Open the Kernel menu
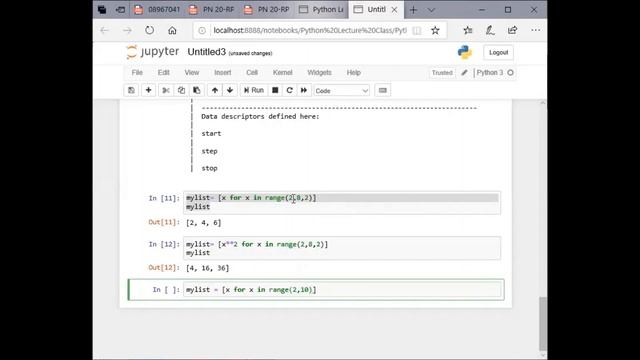 tap(282, 73)
